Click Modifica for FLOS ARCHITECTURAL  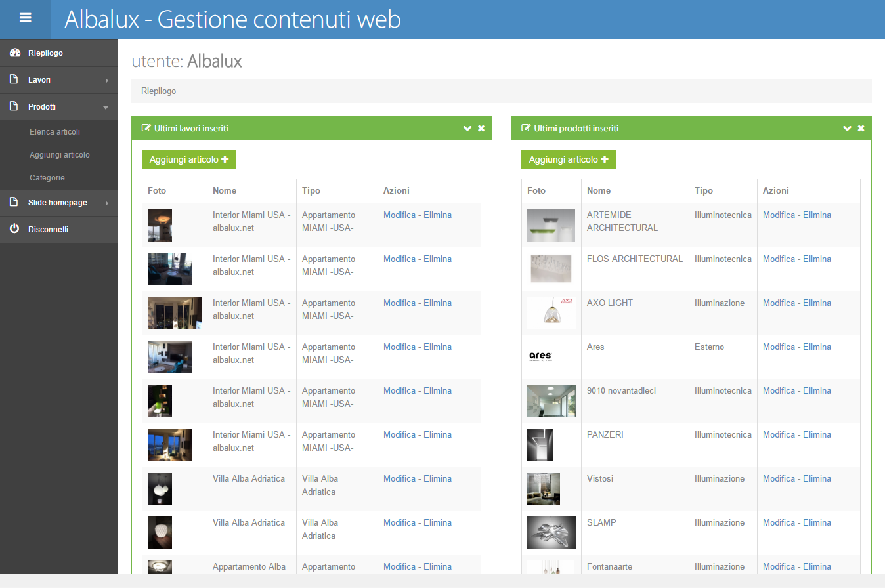779,259
